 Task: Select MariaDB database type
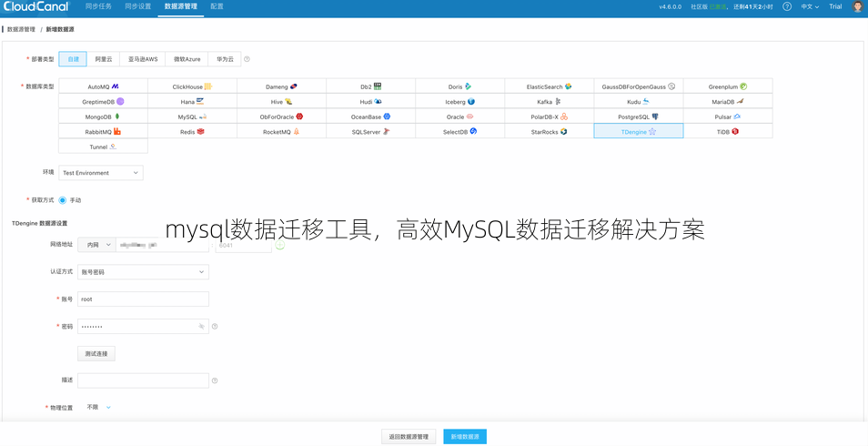[x=727, y=101]
